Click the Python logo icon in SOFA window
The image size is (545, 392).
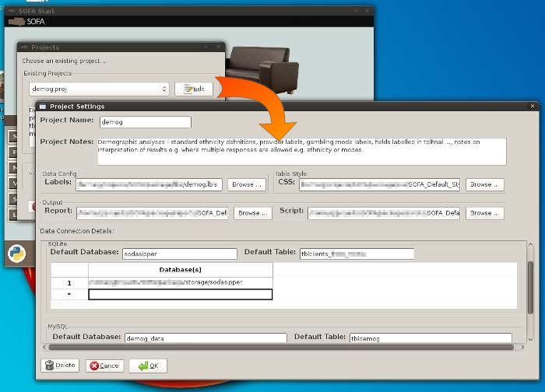16,253
